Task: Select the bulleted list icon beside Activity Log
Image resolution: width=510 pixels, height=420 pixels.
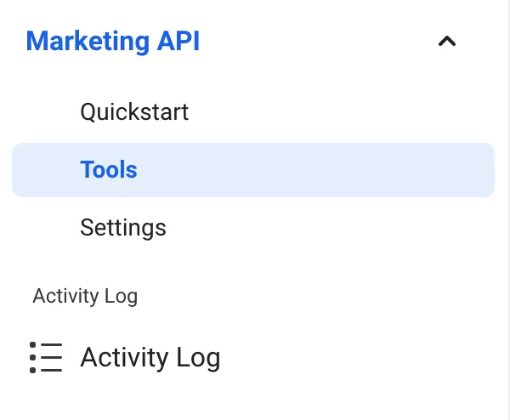Action: pos(46,357)
